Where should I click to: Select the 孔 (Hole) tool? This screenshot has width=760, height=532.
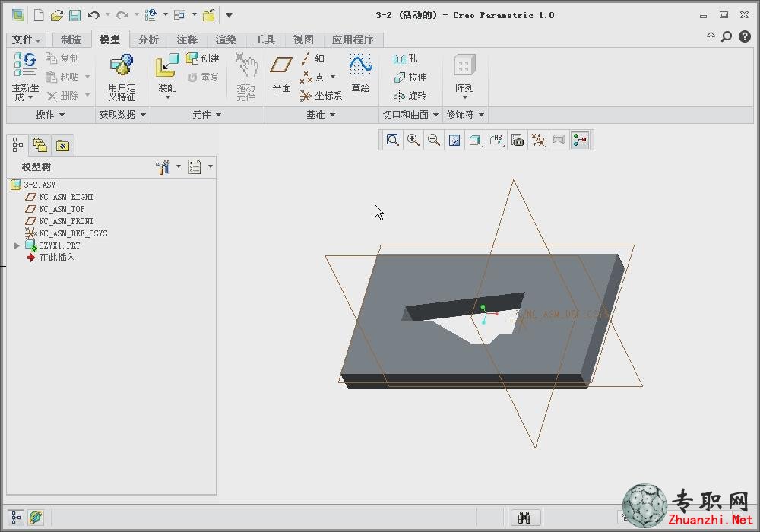(405, 59)
